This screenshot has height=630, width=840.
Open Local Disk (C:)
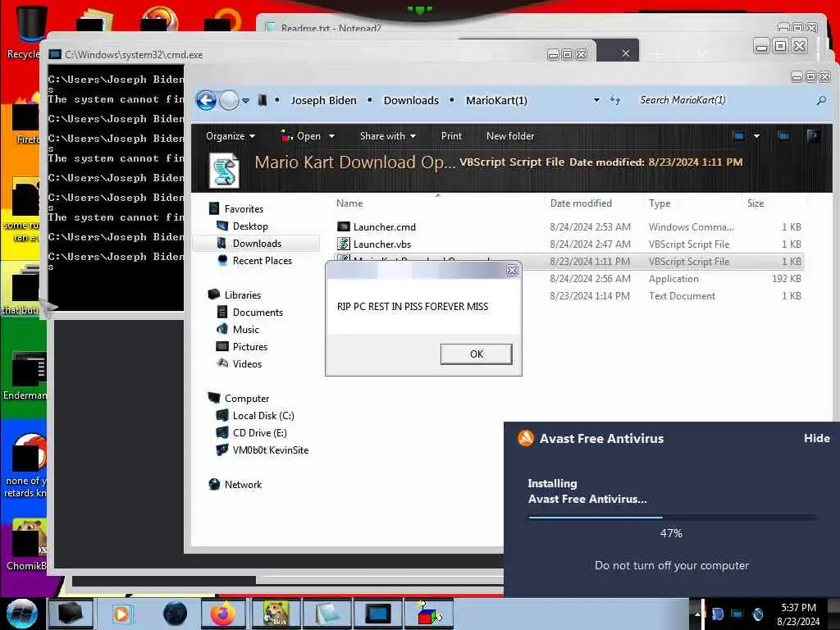click(263, 416)
